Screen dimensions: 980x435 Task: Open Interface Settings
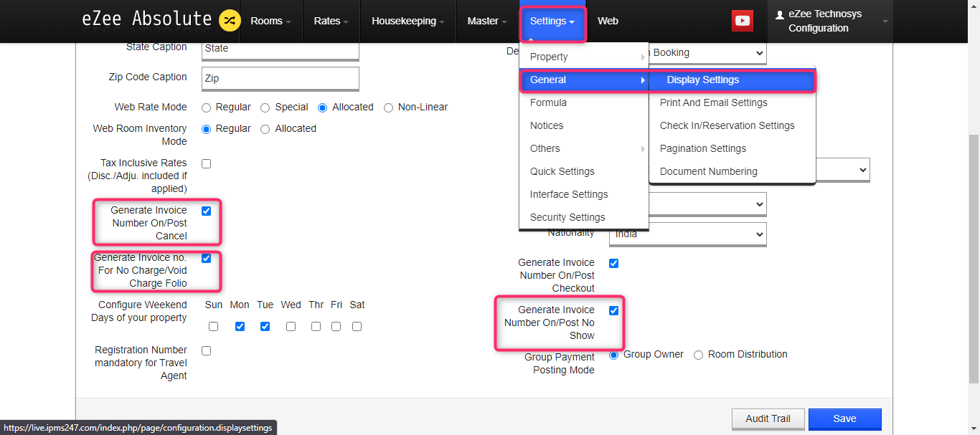coord(584,194)
